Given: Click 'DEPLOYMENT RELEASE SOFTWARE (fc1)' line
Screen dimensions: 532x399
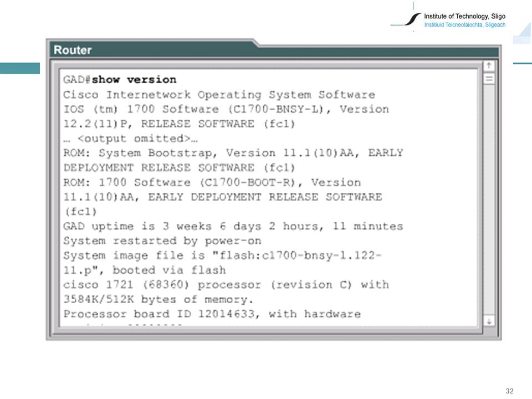Looking at the screenshot, I should click(179, 167).
